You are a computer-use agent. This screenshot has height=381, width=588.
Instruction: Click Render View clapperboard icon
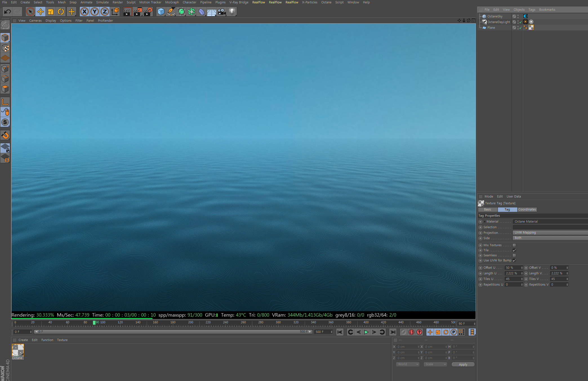[x=127, y=12]
